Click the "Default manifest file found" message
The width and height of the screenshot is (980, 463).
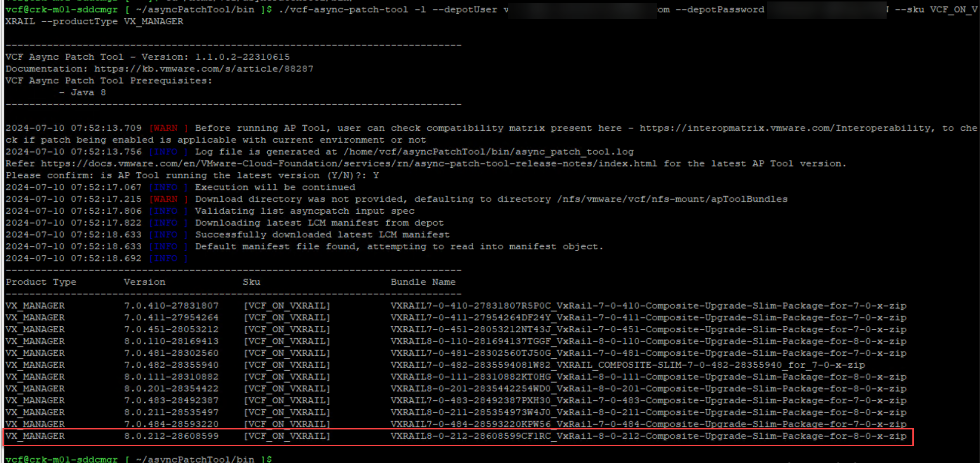(x=399, y=246)
